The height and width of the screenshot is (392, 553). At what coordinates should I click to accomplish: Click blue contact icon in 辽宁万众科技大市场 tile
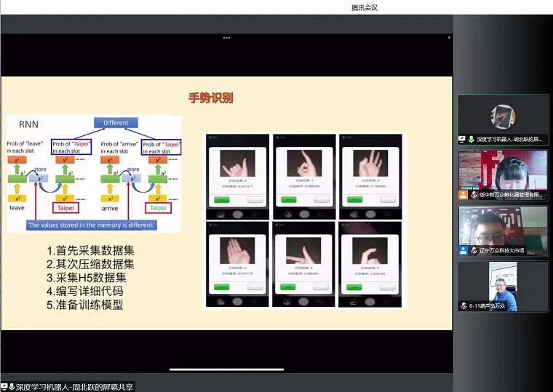click(x=463, y=251)
